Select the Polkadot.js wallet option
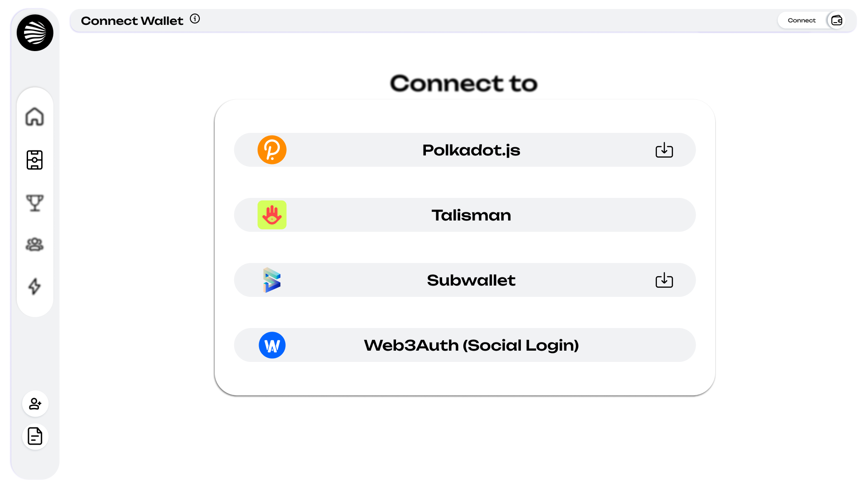 pos(471,150)
